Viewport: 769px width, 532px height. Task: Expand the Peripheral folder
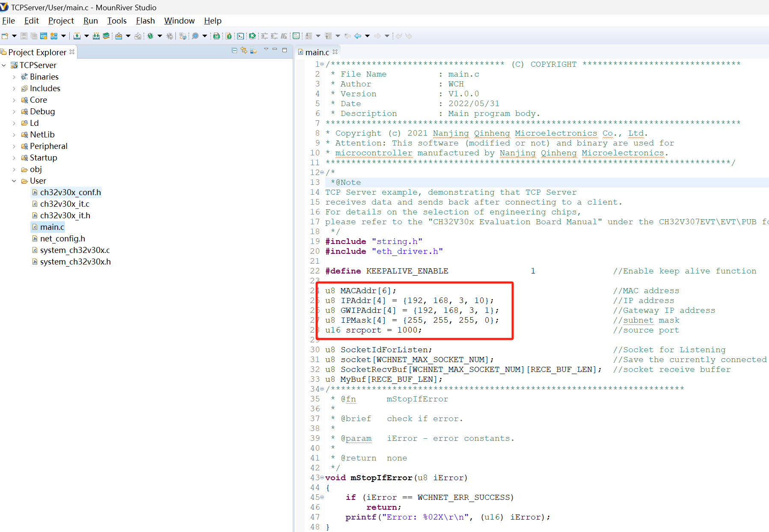[14, 146]
